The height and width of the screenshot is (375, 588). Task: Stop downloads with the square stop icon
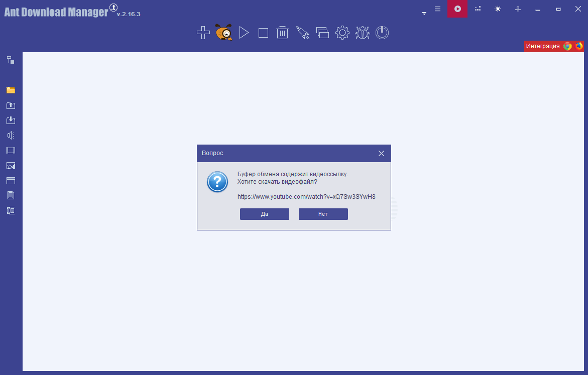[x=263, y=33]
